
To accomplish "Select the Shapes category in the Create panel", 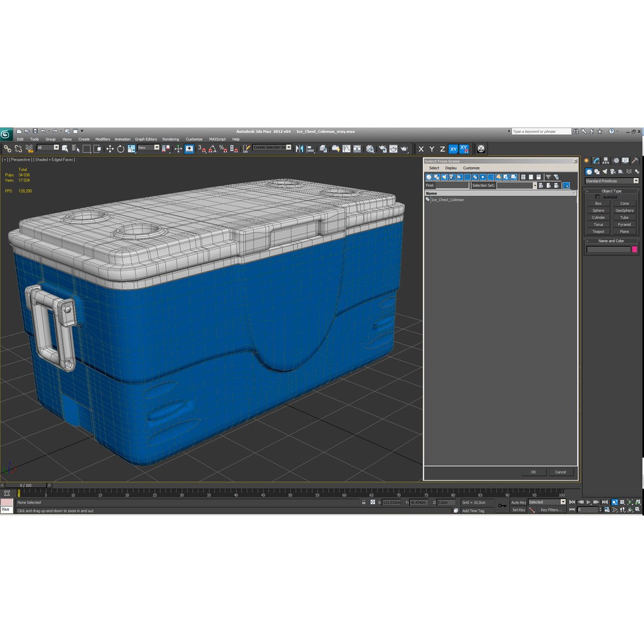I will point(597,172).
